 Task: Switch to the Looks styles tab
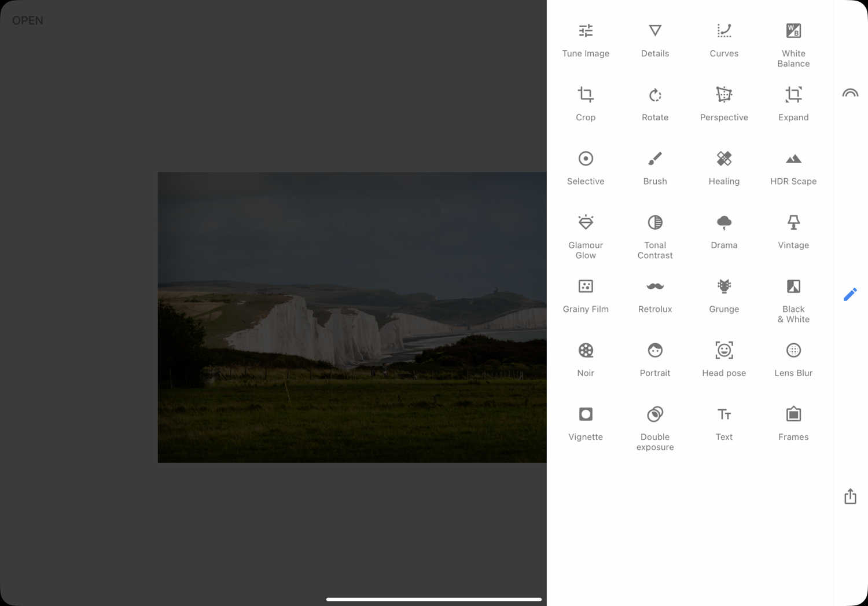850,93
